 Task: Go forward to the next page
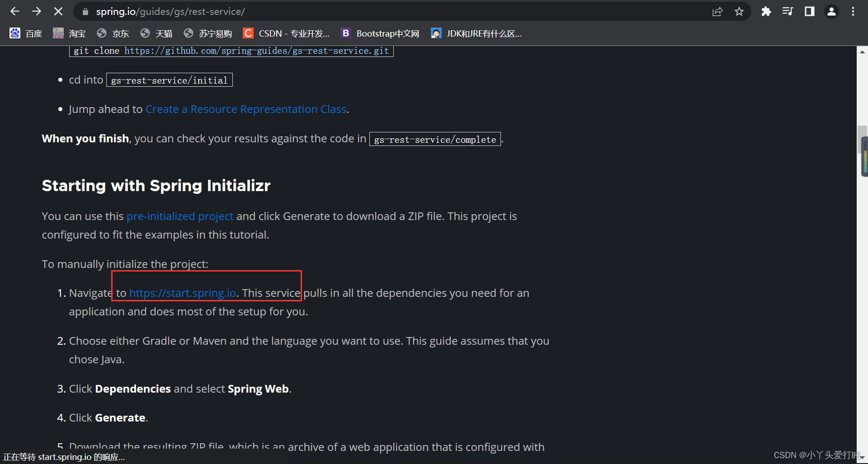pos(37,11)
